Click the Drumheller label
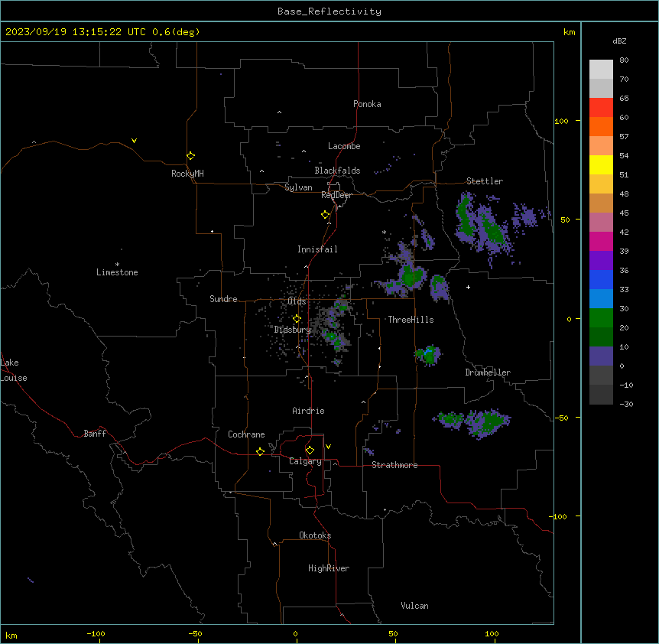Image resolution: width=659 pixels, height=644 pixels. [x=488, y=372]
